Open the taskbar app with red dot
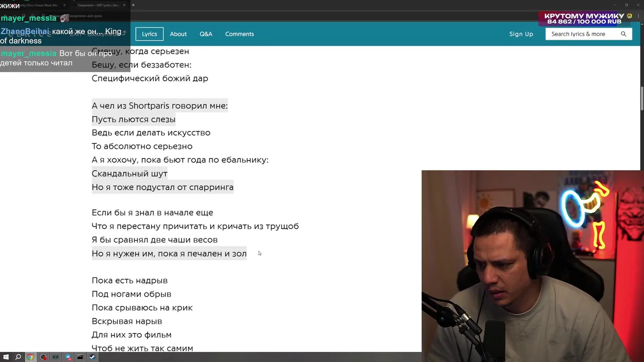 point(43,357)
